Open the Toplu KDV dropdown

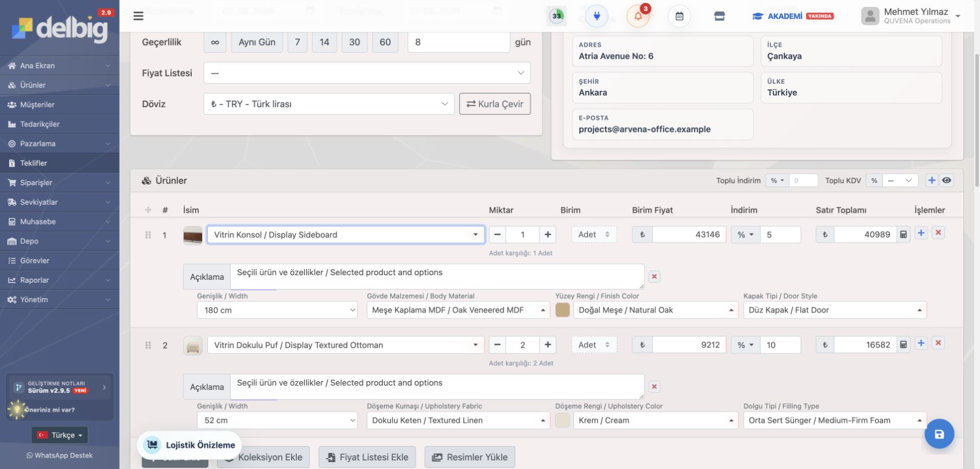tap(901, 181)
